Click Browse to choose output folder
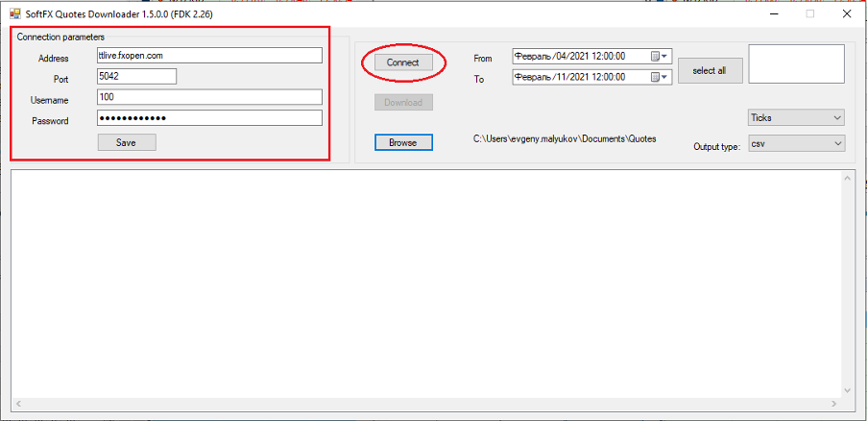Screen dimensions: 868x421 [x=403, y=142]
